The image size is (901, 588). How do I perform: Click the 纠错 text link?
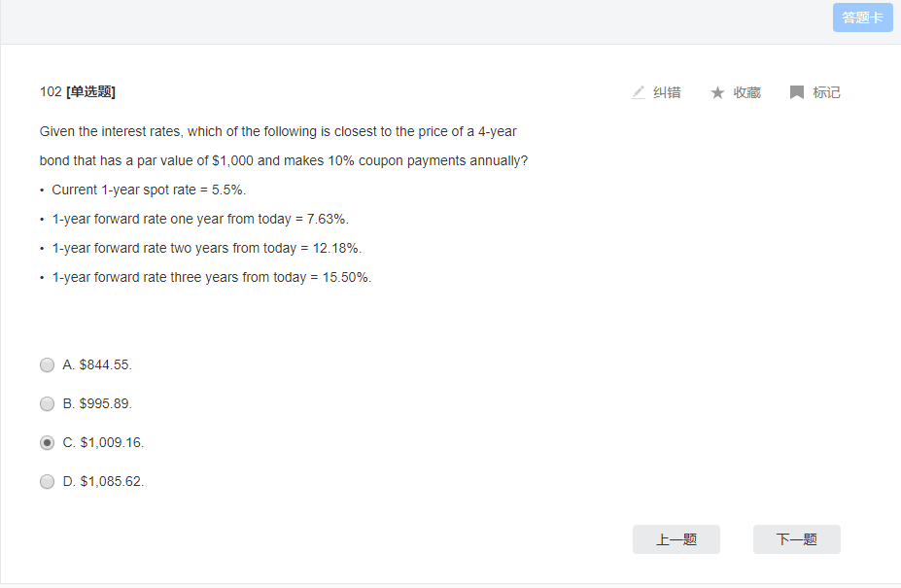click(667, 92)
